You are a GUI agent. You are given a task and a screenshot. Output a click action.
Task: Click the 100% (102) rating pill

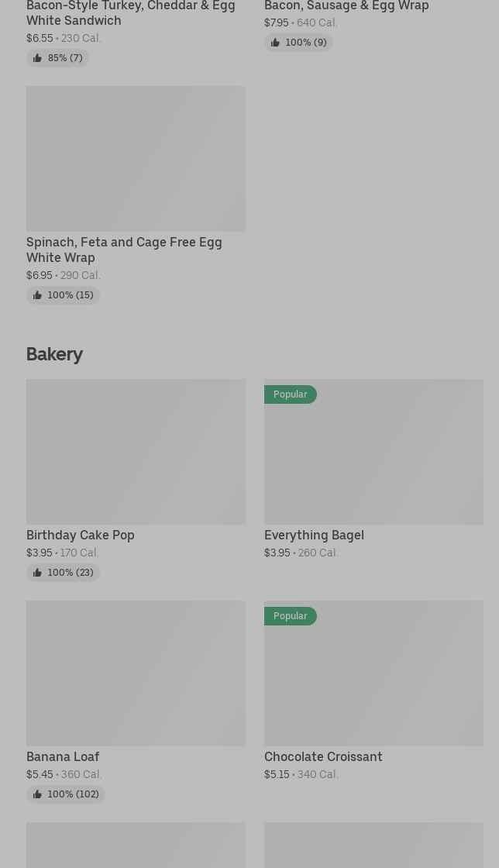coord(66,794)
